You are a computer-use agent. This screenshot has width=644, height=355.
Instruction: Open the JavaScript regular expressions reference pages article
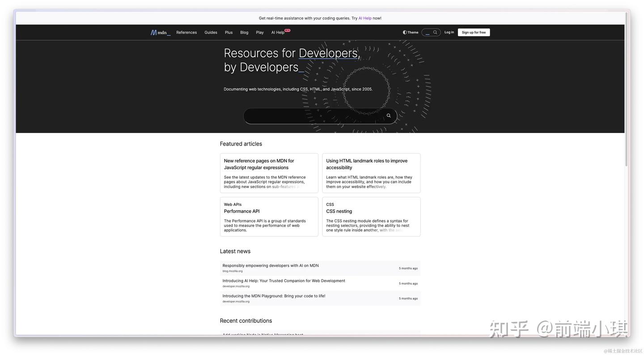click(x=259, y=164)
